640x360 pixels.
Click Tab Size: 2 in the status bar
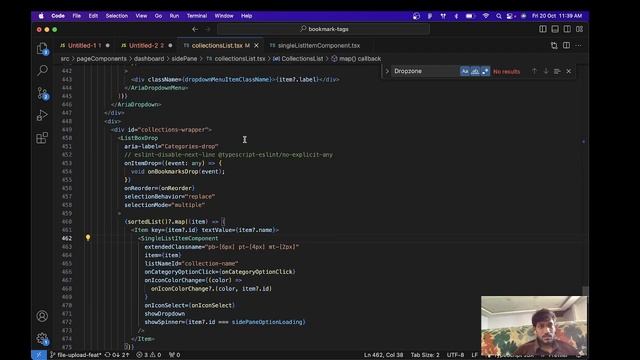425,355
